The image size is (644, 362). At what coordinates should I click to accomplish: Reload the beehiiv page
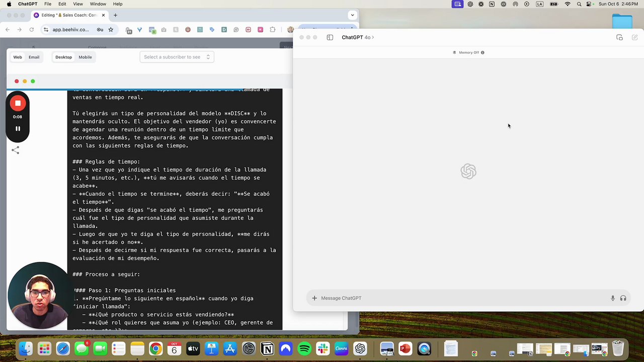click(32, 30)
